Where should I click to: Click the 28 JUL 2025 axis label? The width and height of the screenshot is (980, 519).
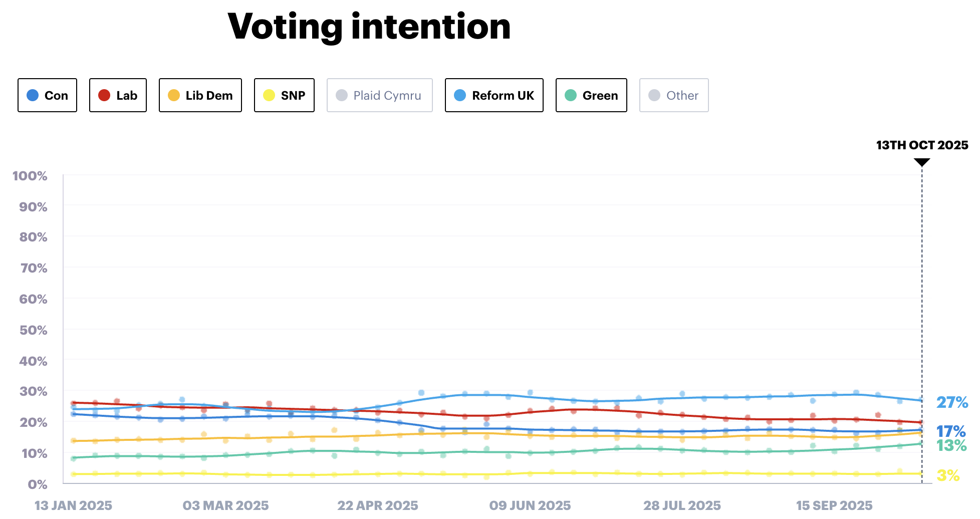click(x=682, y=505)
